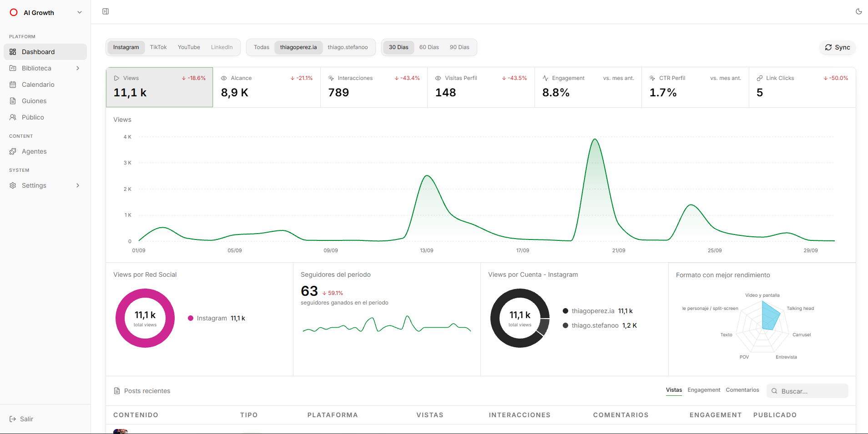Select the 60 Dias period toggle

click(429, 47)
